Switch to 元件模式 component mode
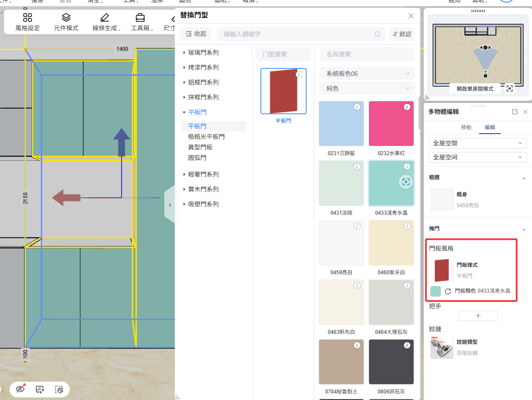The height and width of the screenshot is (400, 532). tap(66, 22)
